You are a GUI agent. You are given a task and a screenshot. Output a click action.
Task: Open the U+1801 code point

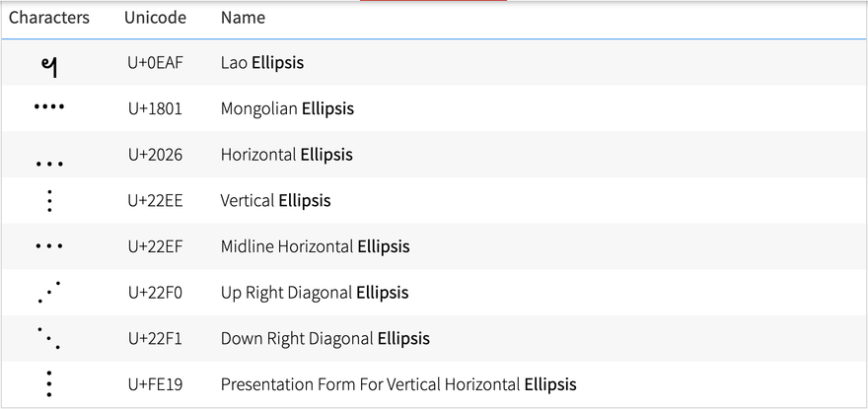155,108
